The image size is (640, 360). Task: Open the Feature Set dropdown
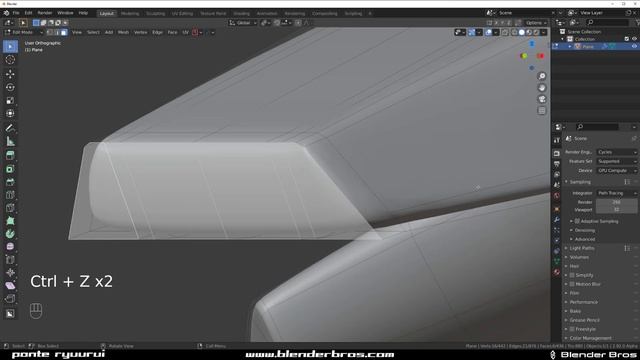pyautogui.click(x=617, y=161)
